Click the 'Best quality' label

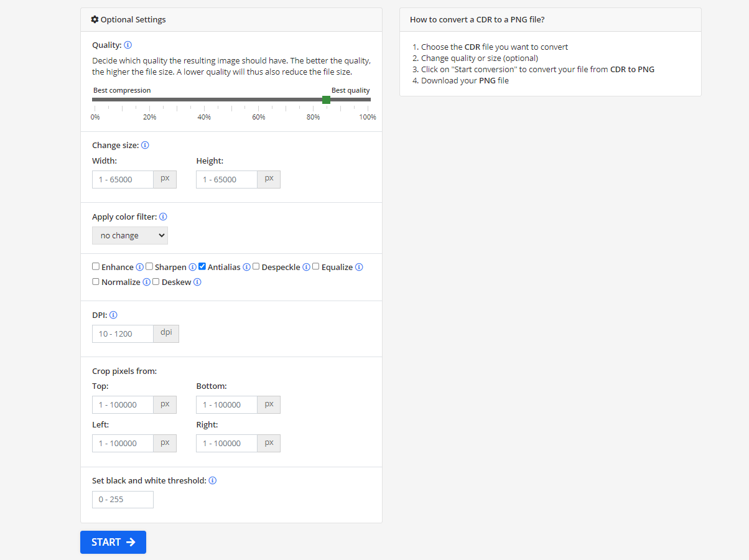[351, 90]
